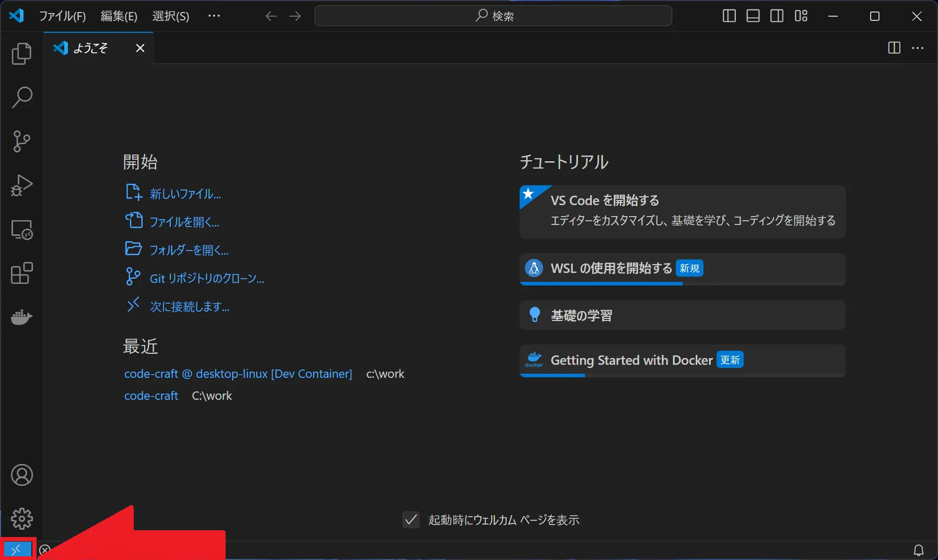Uncheck 起動時にウェルカムページを表示
Image resolution: width=938 pixels, height=560 pixels.
(x=411, y=520)
